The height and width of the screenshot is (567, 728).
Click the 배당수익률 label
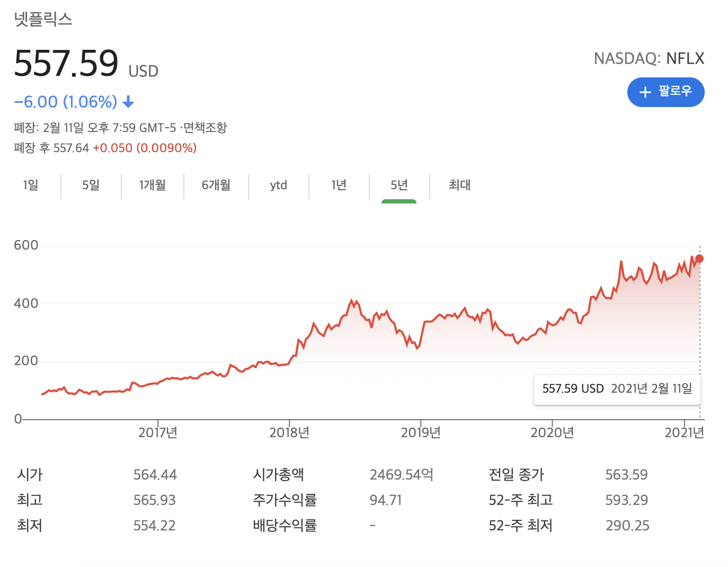[285, 526]
